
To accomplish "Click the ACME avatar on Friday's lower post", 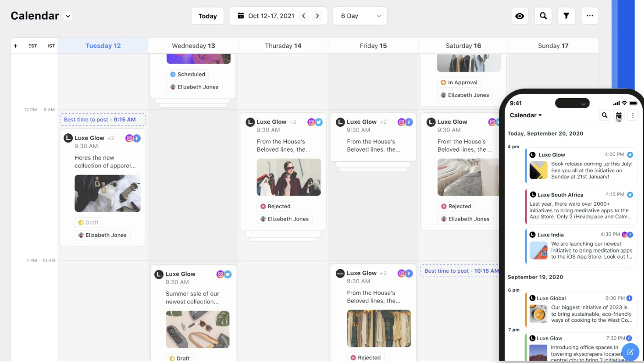I will 340,273.
